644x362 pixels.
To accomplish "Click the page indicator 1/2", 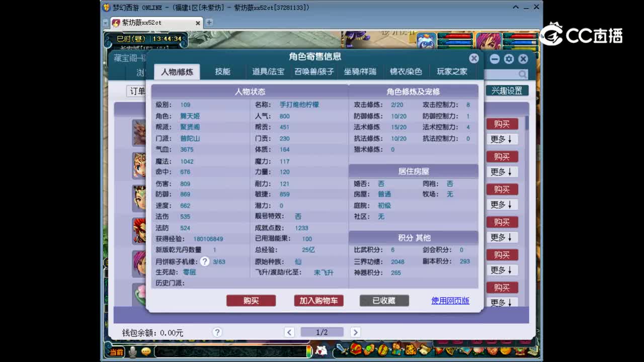I will coord(322,332).
